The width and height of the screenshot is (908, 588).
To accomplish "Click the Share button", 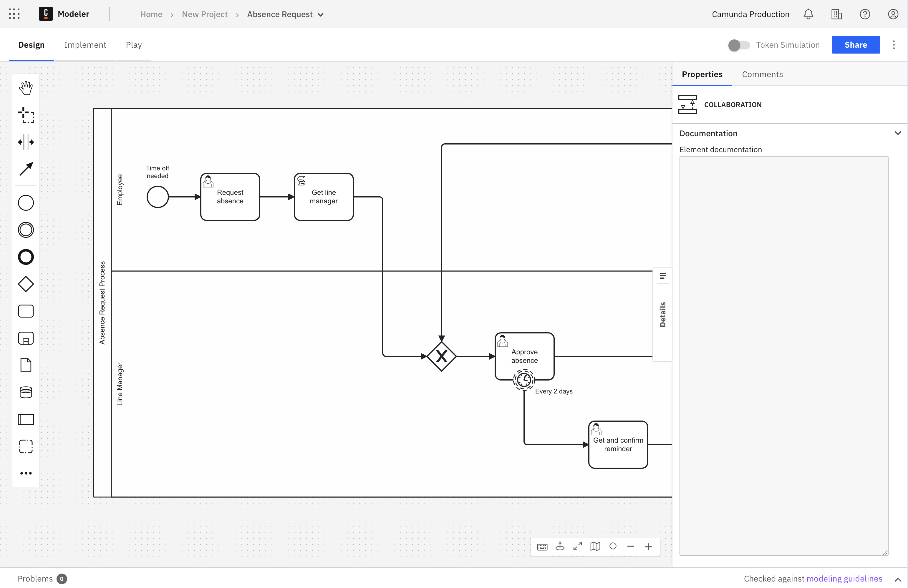I will pyautogui.click(x=855, y=45).
